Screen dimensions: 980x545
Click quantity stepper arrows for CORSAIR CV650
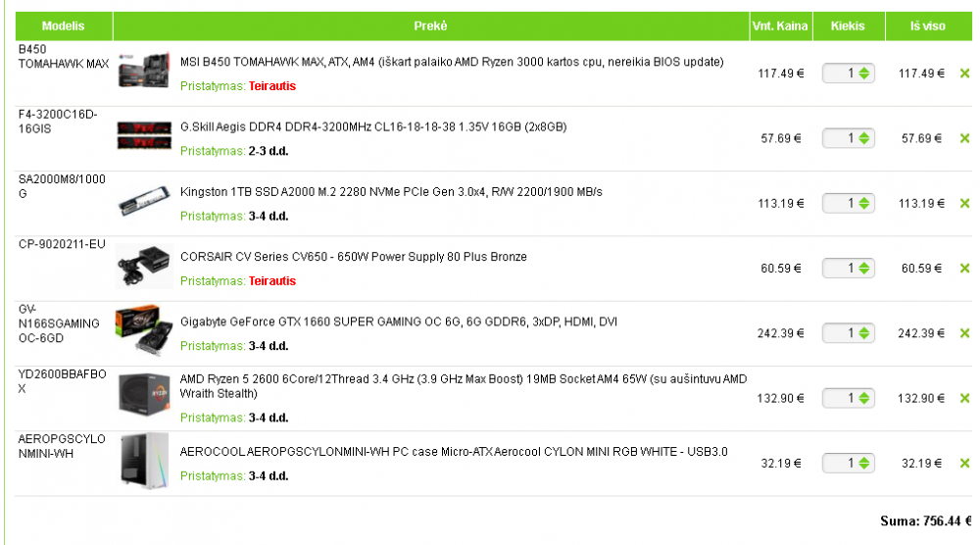click(864, 269)
